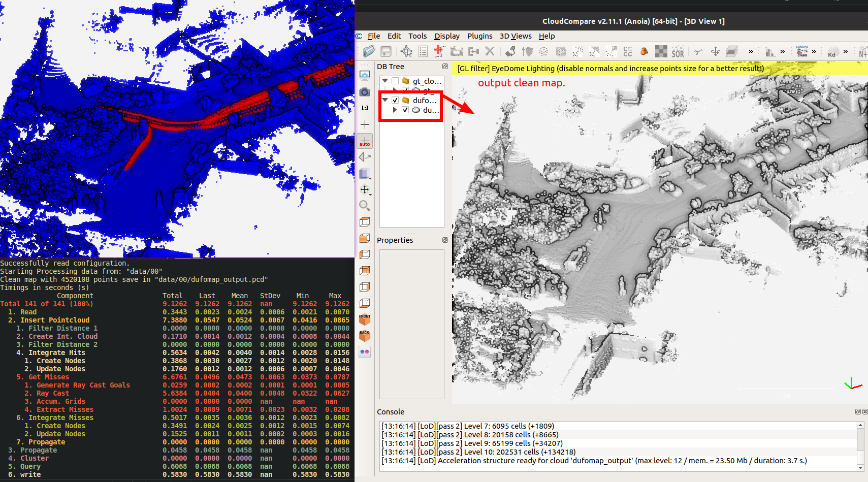The image size is (868, 482).
Task: Click the 'Level 10: 202531 cells' console line
Action: [x=478, y=452]
